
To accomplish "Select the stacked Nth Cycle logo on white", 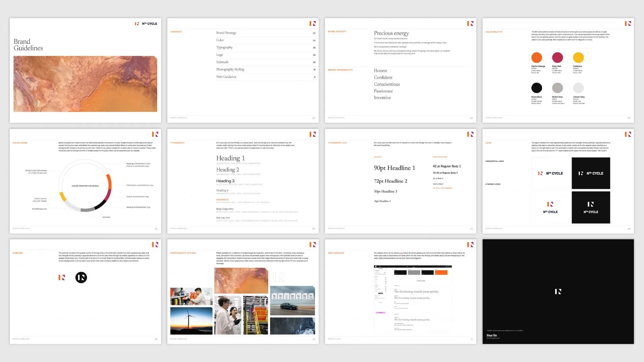I will [550, 207].
